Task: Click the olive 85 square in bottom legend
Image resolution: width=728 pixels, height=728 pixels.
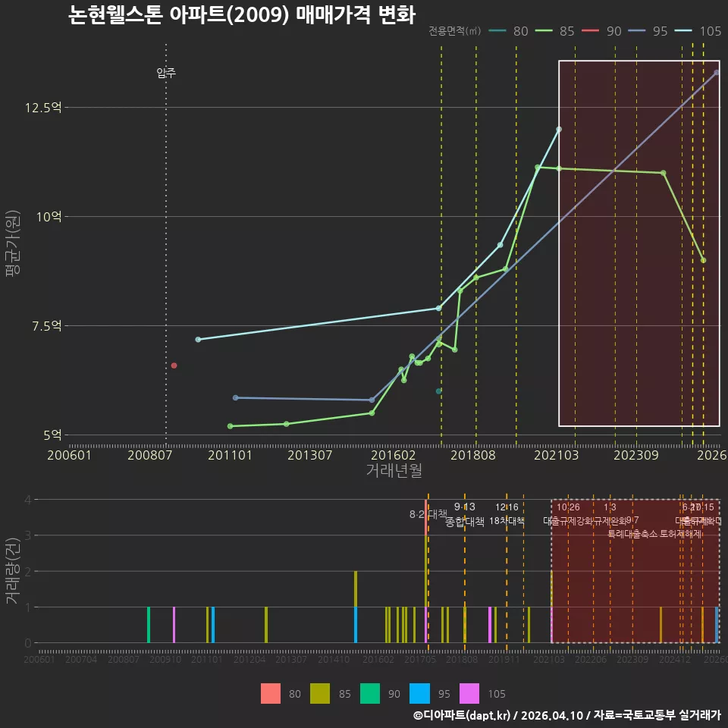Action: coord(320,693)
